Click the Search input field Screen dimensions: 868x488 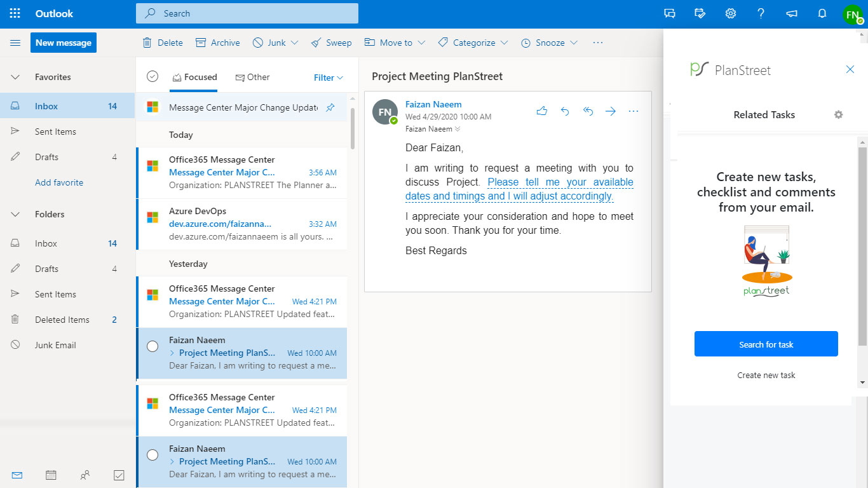pos(247,13)
